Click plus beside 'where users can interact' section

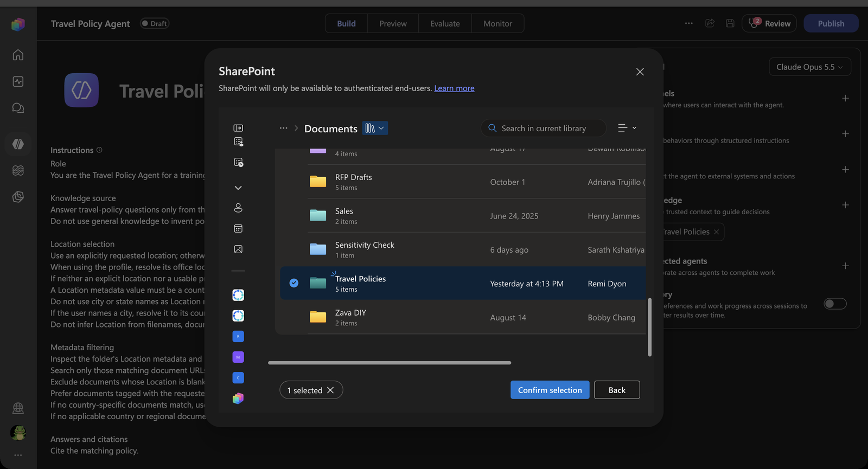pyautogui.click(x=845, y=98)
